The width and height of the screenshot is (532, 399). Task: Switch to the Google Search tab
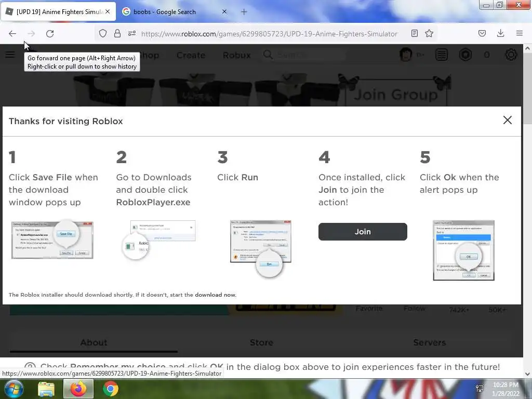(174, 12)
